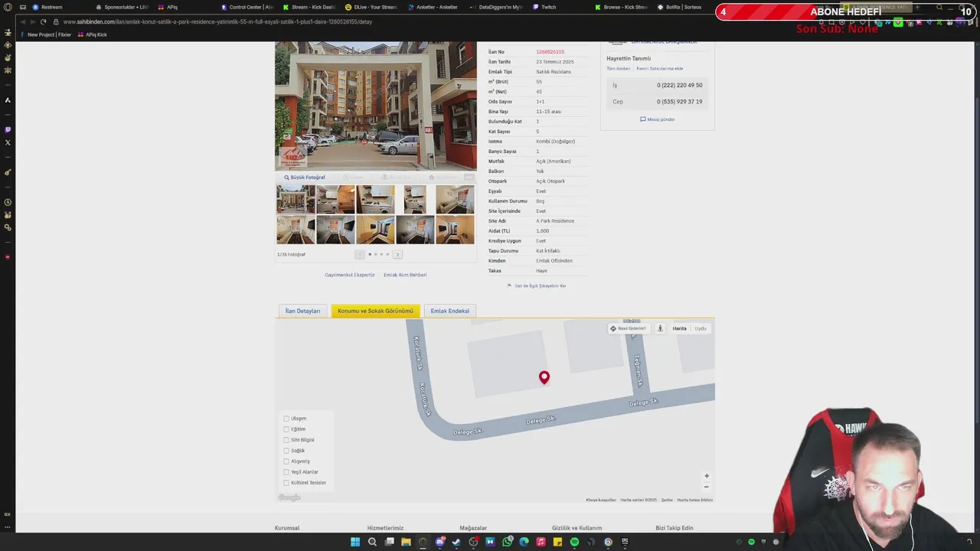Click the listing number 1260526155
980x551 pixels.
pyautogui.click(x=550, y=52)
